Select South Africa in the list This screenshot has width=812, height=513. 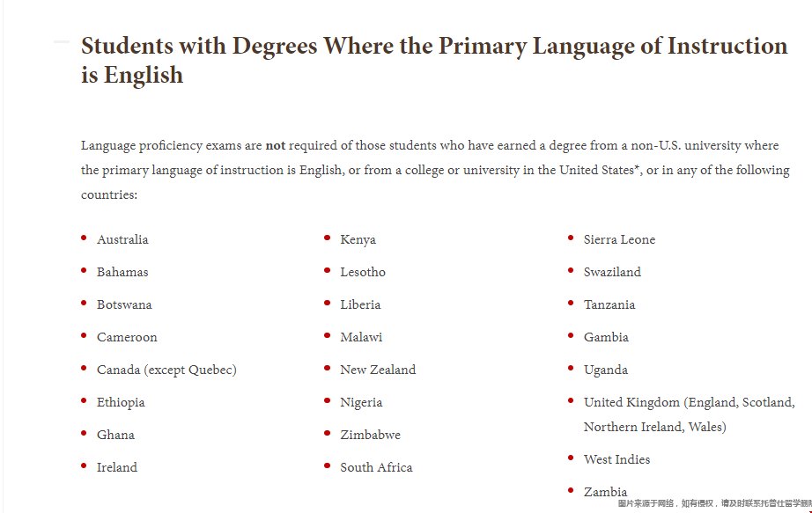[376, 467]
